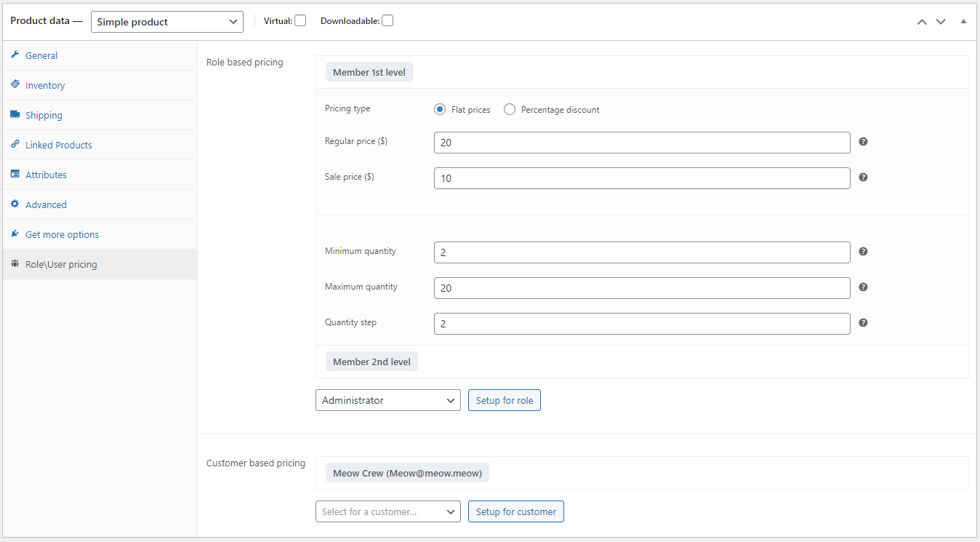Viewport: 980px width, 542px height.
Task: Collapse the Member 1st level section
Action: click(x=369, y=72)
